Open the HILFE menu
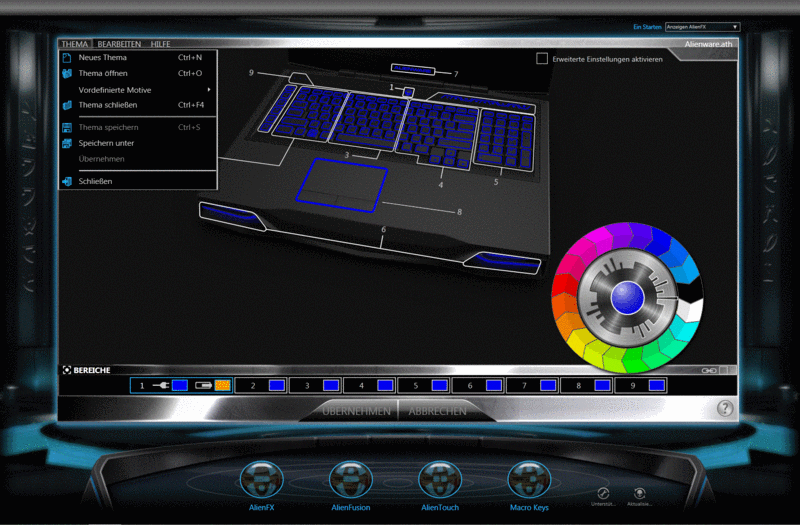This screenshot has height=525, width=800. pyautogui.click(x=160, y=44)
